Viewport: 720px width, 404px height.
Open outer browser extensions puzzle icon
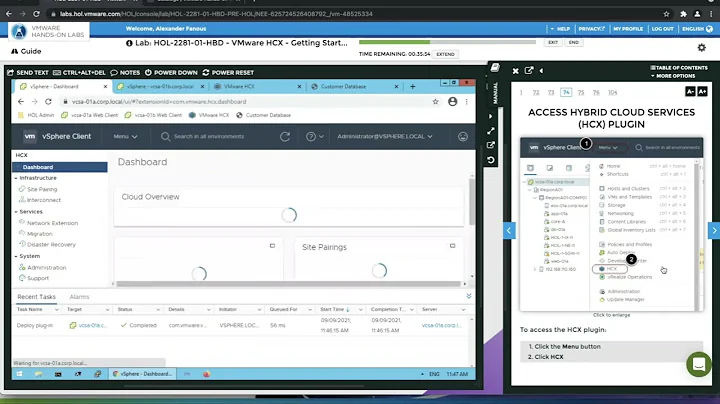click(683, 14)
